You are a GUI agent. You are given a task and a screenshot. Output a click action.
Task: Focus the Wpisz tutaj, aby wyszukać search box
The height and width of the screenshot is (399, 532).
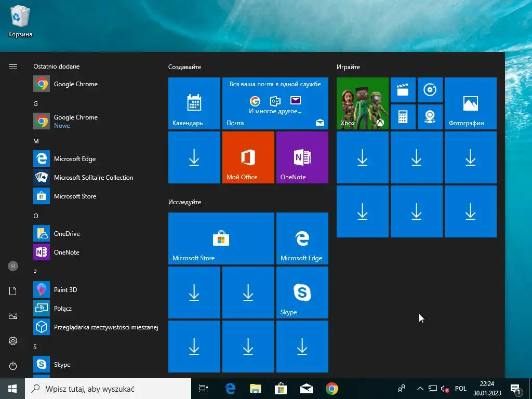pyautogui.click(x=108, y=389)
